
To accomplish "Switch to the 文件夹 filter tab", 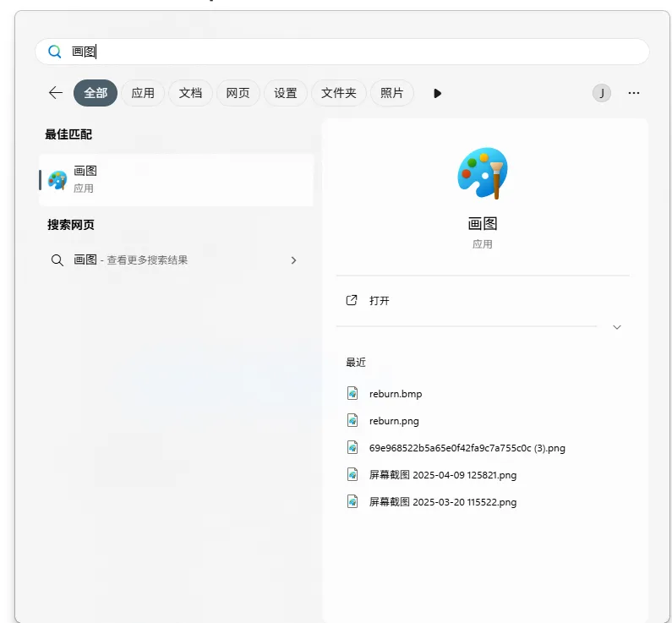I will [339, 93].
